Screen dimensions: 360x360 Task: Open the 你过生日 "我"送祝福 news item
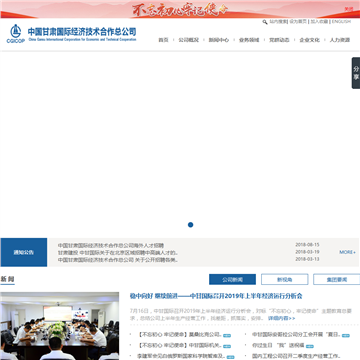(278, 345)
